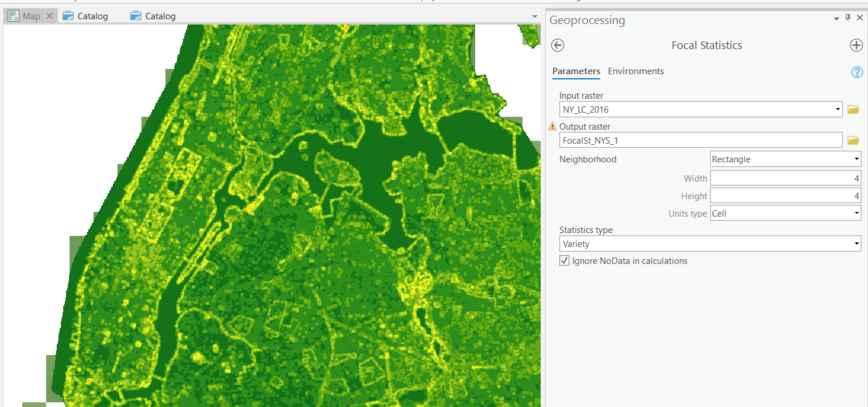Go back using the Geoprocessing back arrow
This screenshot has width=868, height=407.
click(x=558, y=46)
